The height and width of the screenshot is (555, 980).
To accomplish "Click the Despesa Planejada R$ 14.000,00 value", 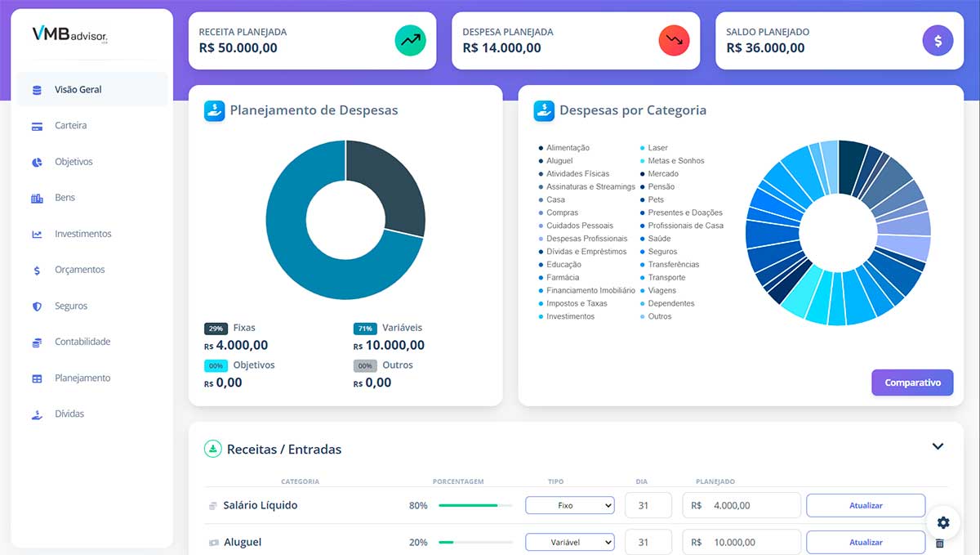I will tap(501, 48).
